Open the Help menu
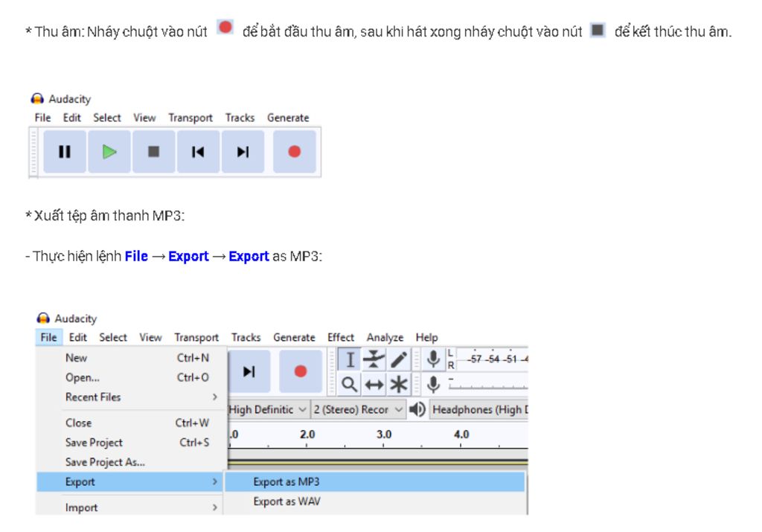The height and width of the screenshot is (532, 762). [426, 337]
